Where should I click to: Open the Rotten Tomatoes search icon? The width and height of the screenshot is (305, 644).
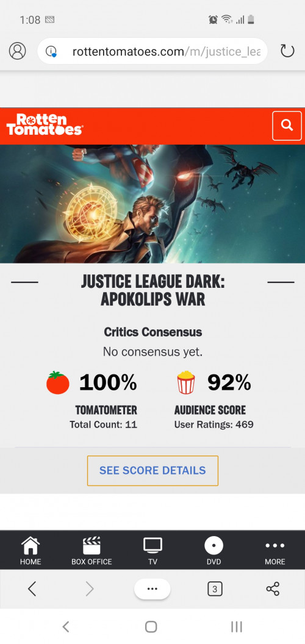click(287, 126)
